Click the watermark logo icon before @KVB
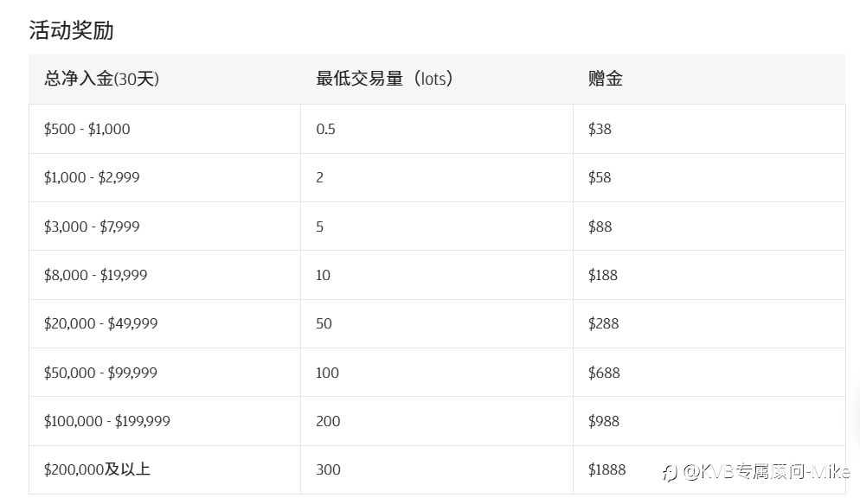 pos(670,472)
